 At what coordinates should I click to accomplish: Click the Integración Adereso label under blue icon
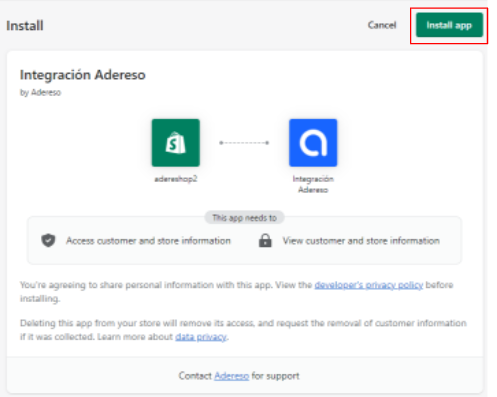pyautogui.click(x=313, y=184)
